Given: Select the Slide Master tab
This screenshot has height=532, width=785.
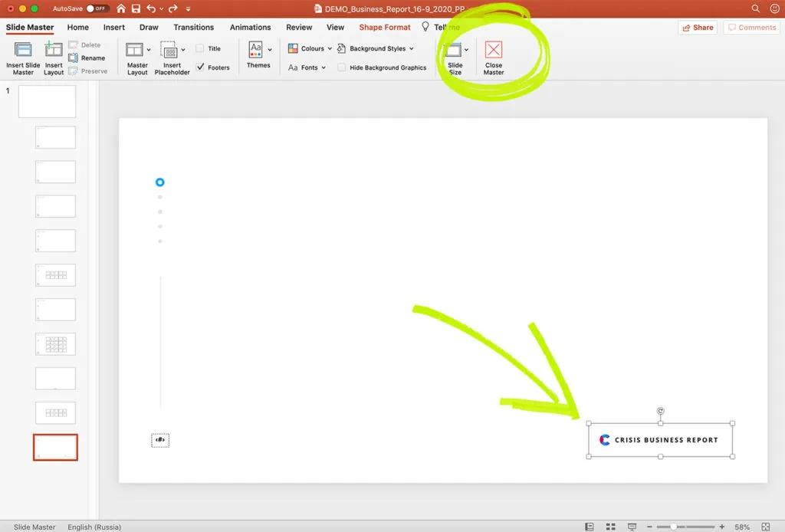Looking at the screenshot, I should [30, 27].
